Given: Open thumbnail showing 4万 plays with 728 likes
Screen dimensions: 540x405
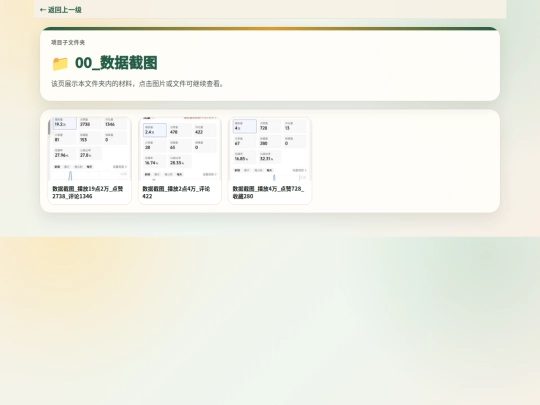Looking at the screenshot, I should click(x=270, y=149).
